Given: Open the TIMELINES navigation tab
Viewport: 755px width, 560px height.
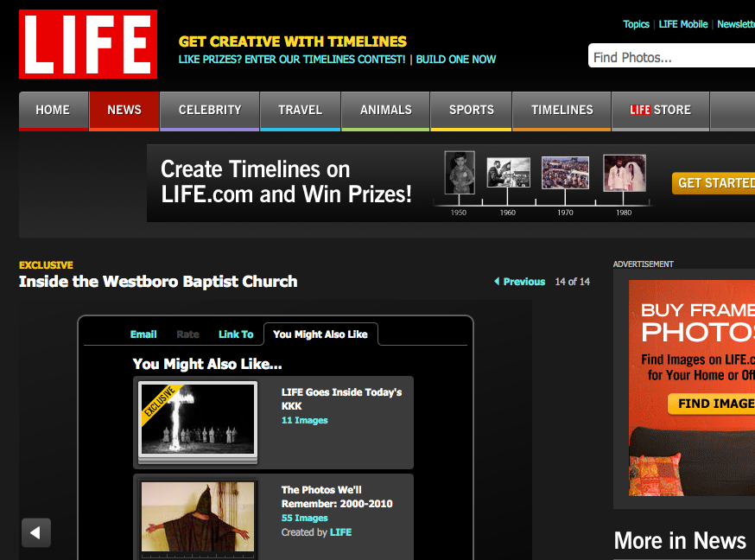Looking at the screenshot, I should [x=562, y=110].
